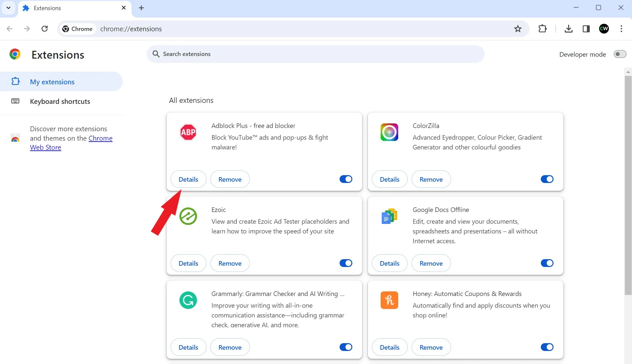Image resolution: width=632 pixels, height=364 pixels.
Task: Open the Downloads toolbar icon
Action: click(569, 29)
